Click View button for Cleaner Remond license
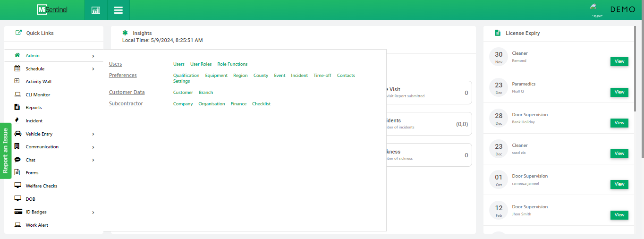The width and height of the screenshot is (644, 239). tap(619, 61)
